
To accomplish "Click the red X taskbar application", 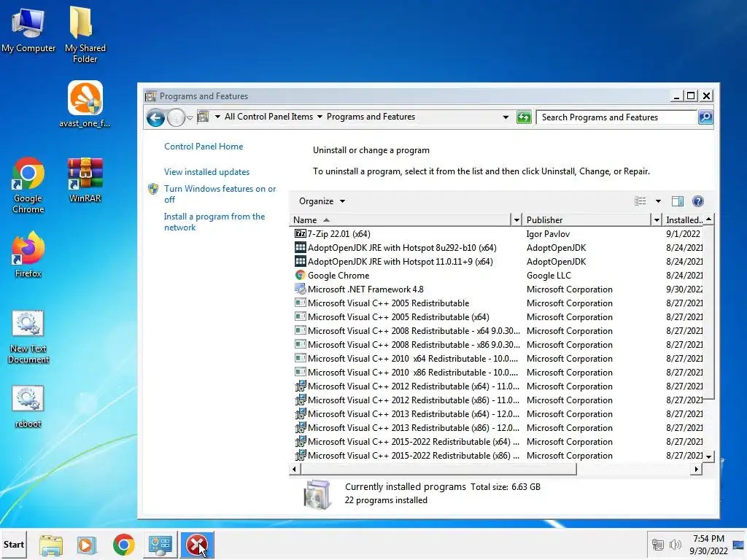I will point(197,545).
